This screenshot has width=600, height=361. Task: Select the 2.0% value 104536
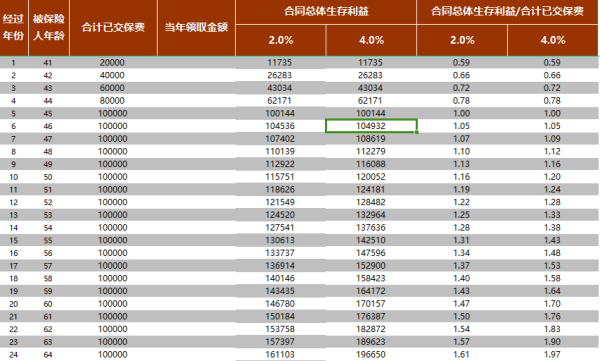click(280, 126)
